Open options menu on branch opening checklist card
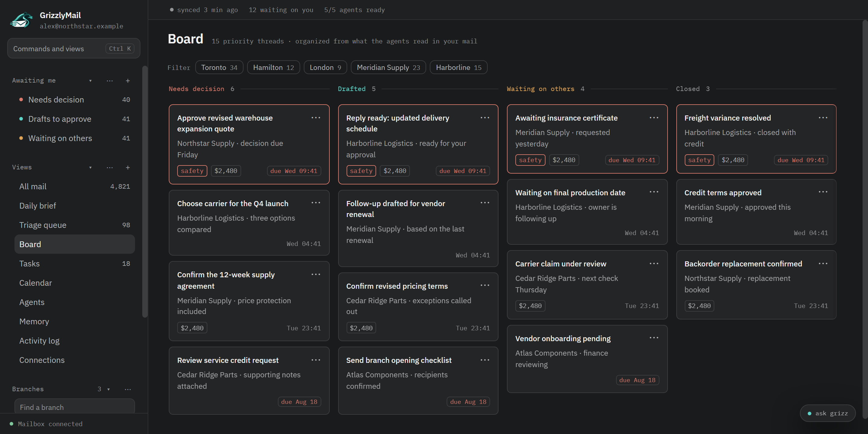This screenshot has width=868, height=434. pyautogui.click(x=485, y=360)
